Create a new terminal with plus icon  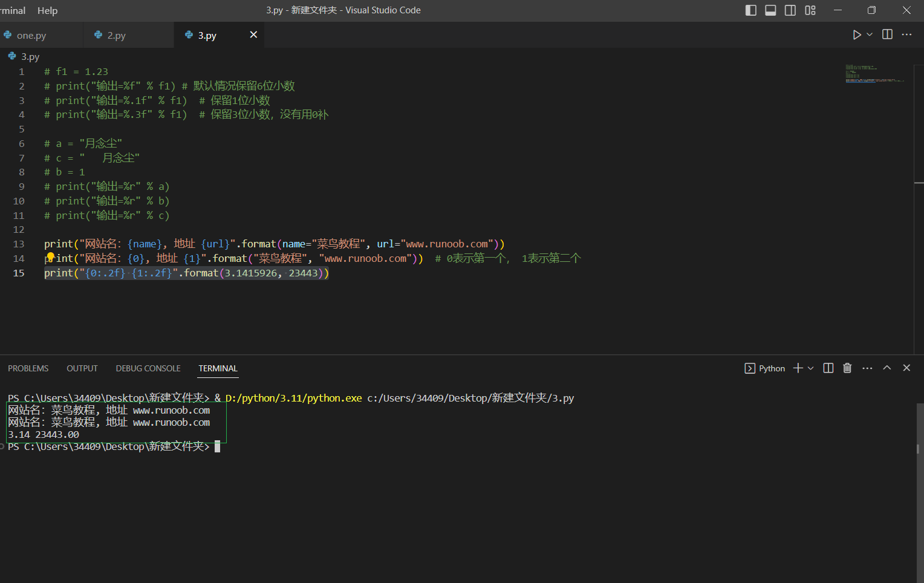(x=798, y=368)
